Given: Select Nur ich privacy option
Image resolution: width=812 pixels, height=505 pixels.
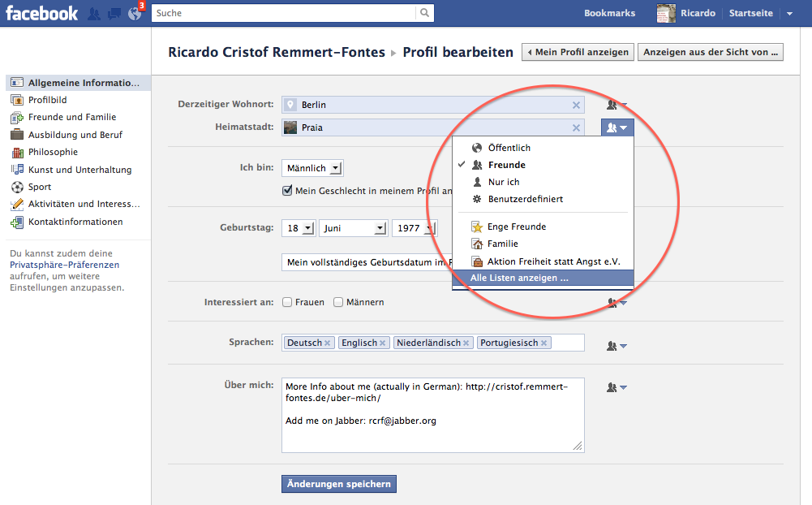Looking at the screenshot, I should (x=543, y=182).
